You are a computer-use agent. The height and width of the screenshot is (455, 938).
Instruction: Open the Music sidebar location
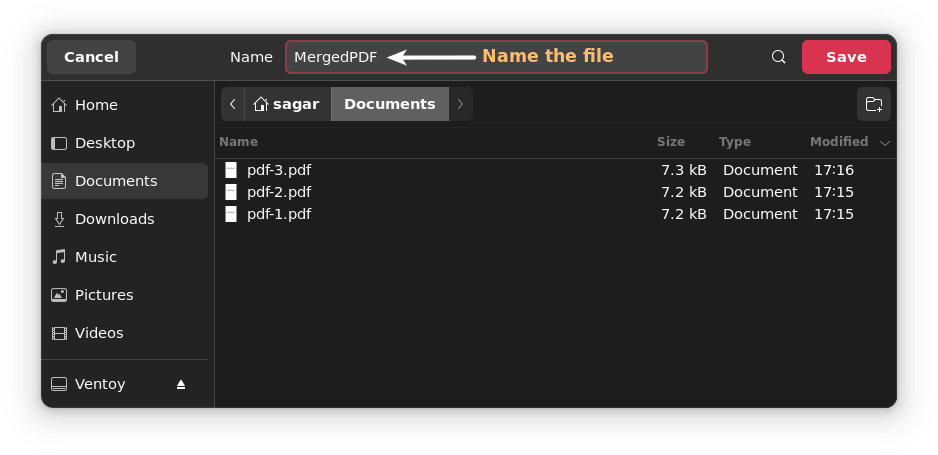[96, 257]
